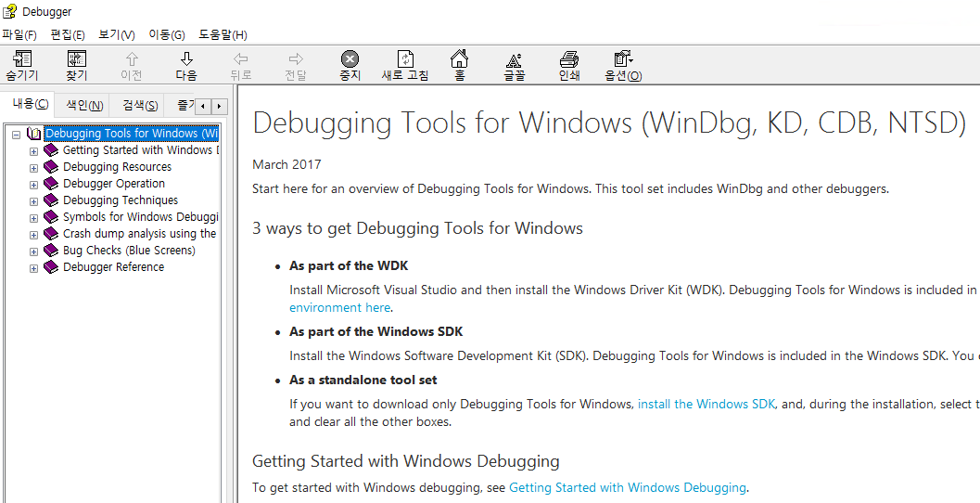Open the 파일(F) menu
Image resolution: width=980 pixels, height=503 pixels.
pyautogui.click(x=19, y=34)
